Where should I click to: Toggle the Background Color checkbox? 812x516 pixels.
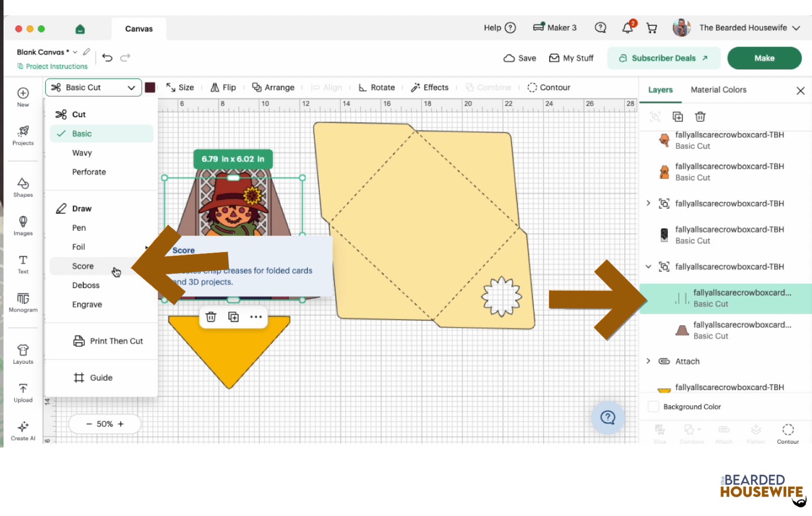[x=654, y=406]
